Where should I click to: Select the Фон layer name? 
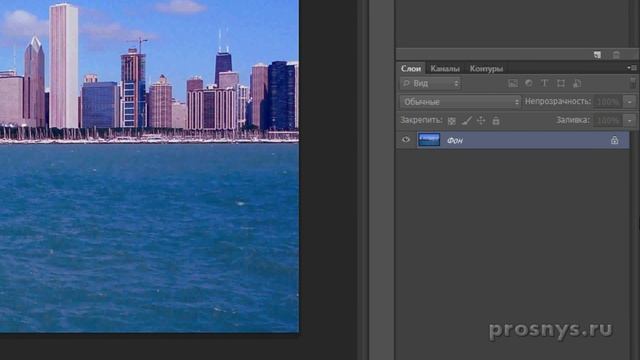coord(455,140)
